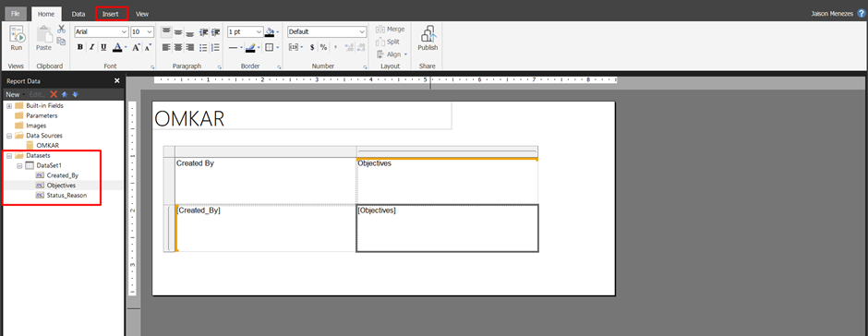
Task: Expand the Built-in Fields folder
Action: point(9,106)
